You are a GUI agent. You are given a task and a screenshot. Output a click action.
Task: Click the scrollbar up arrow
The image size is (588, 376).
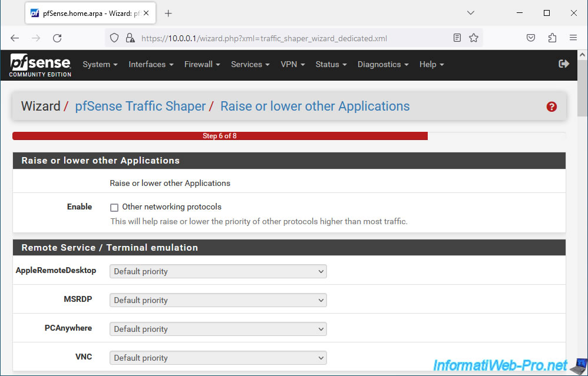(x=582, y=55)
